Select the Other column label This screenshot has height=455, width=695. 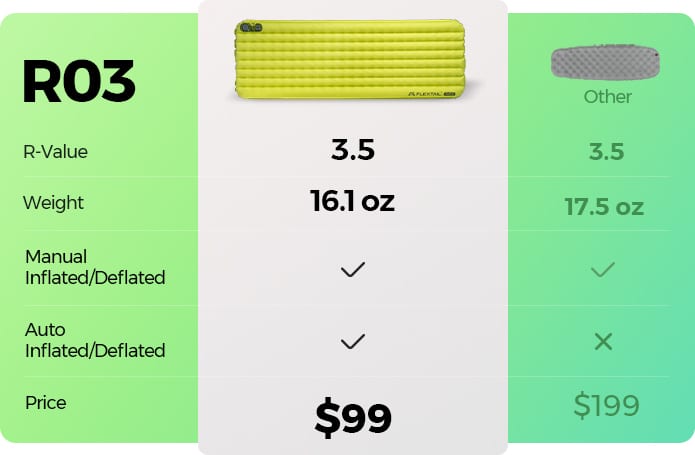coord(607,97)
